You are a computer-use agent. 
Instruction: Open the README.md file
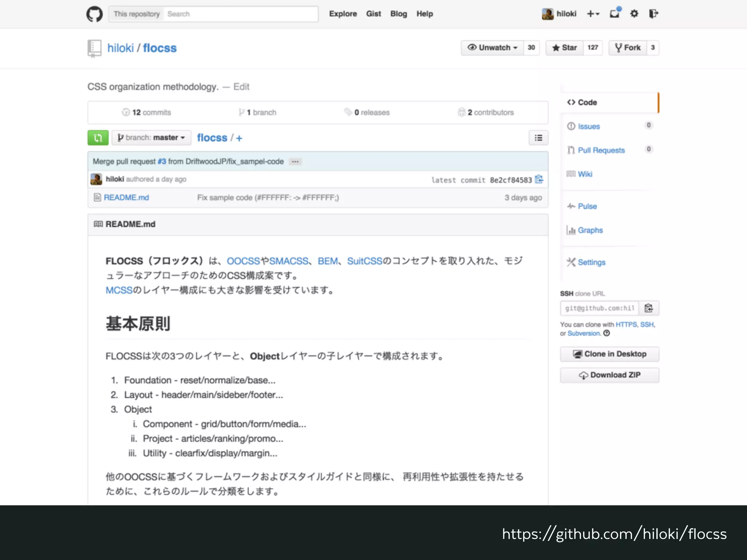(x=126, y=198)
